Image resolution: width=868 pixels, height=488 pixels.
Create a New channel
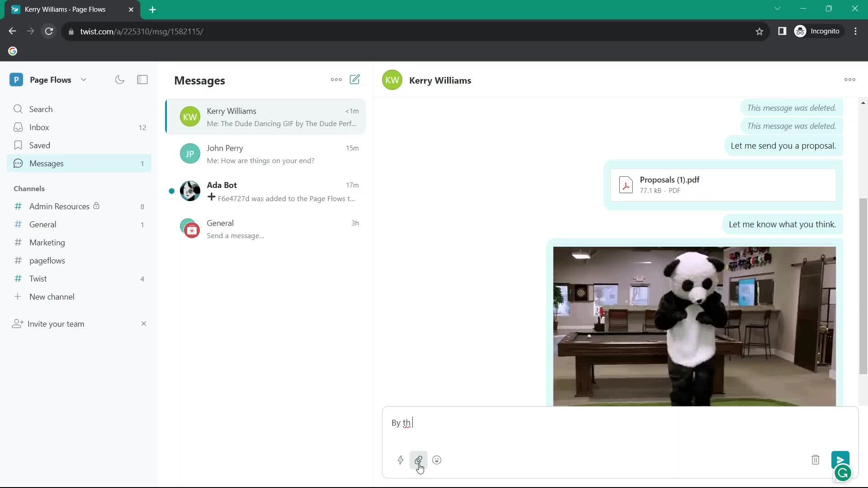pyautogui.click(x=79, y=296)
